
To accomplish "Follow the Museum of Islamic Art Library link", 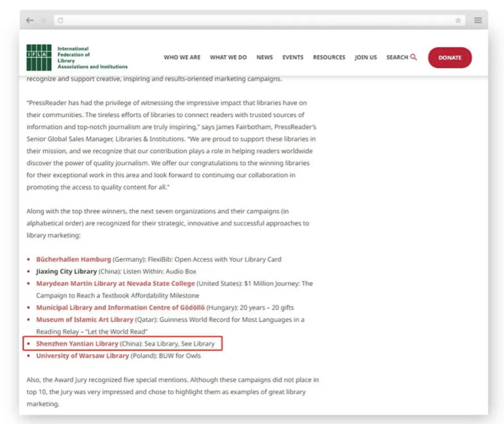I will (x=84, y=319).
